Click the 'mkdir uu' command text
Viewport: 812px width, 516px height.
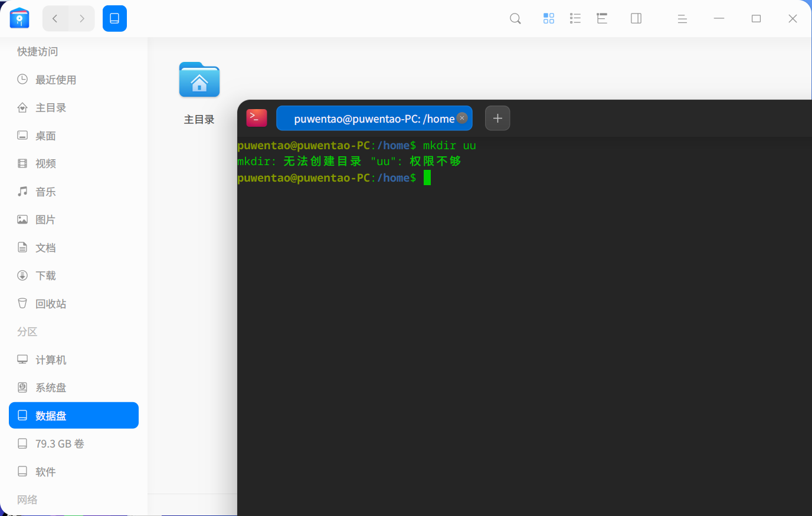450,146
